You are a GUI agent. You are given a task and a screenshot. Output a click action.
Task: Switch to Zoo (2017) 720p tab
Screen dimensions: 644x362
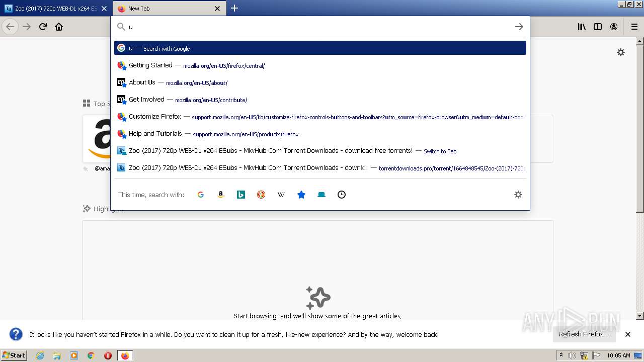[56, 9]
